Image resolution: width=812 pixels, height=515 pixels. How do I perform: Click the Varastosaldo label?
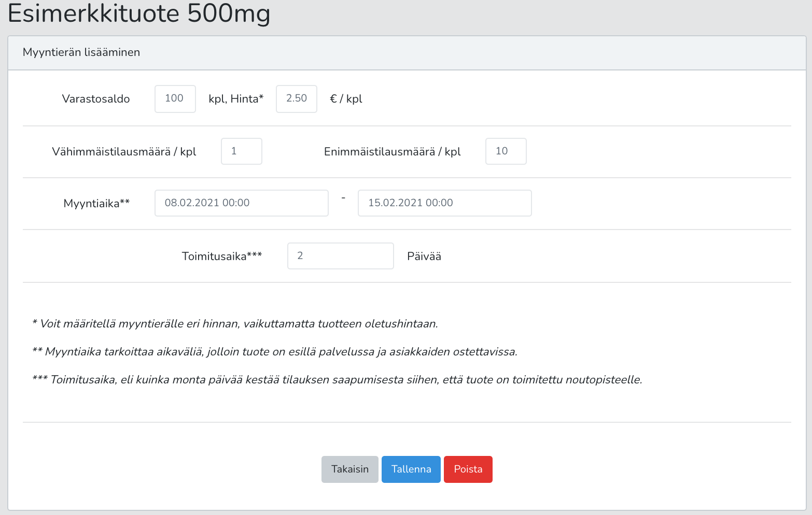tap(96, 99)
